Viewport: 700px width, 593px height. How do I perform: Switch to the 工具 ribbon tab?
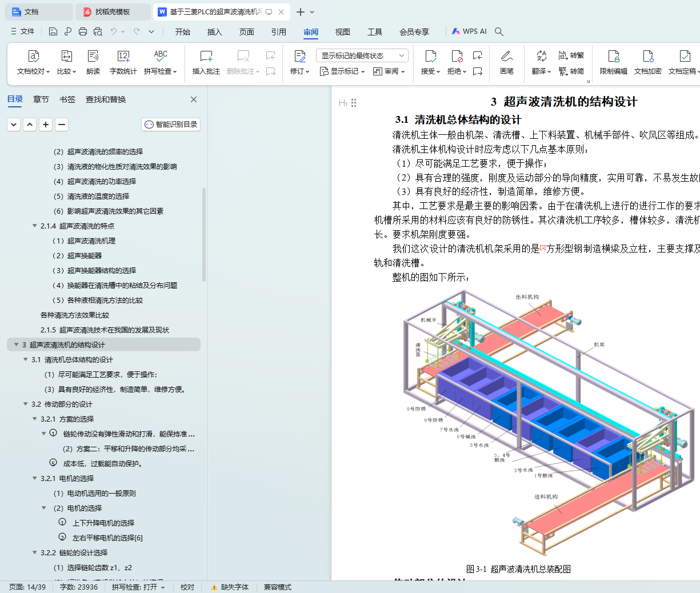click(x=375, y=31)
